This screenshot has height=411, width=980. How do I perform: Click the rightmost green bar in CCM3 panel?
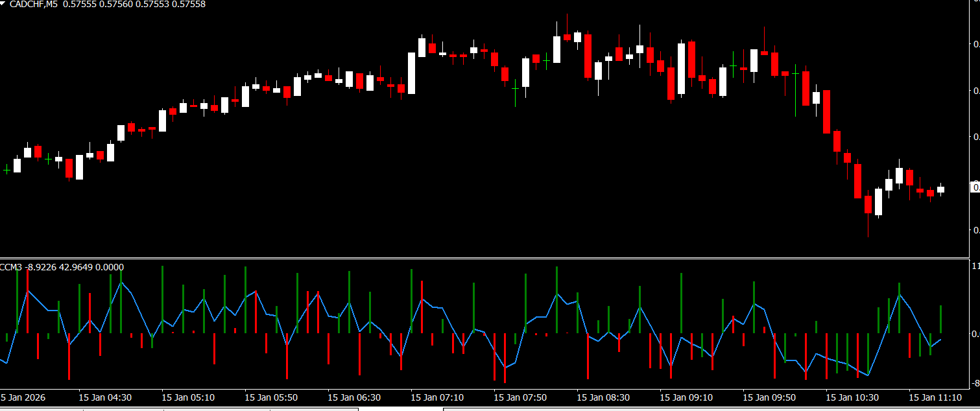940,319
